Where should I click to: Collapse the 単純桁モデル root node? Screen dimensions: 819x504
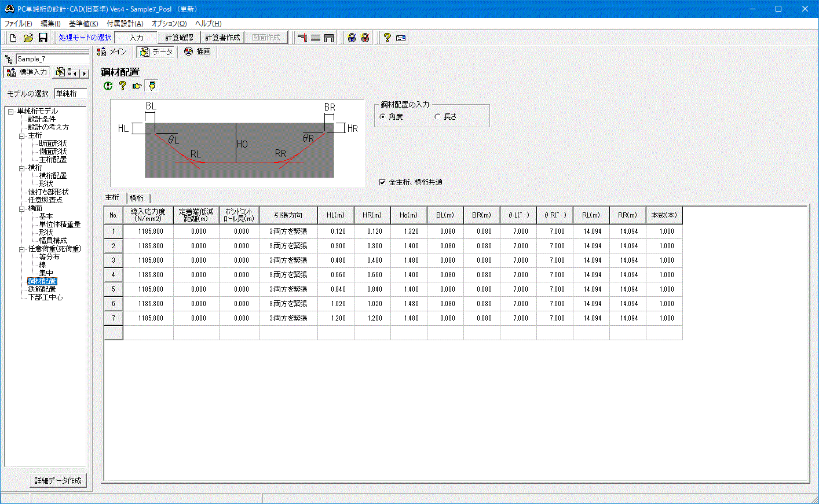tap(10, 111)
